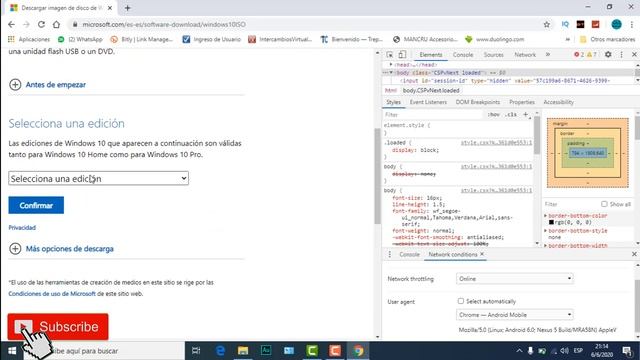This screenshot has width=640, height=360.
Task: Close the Descargar imagen de disco tab
Action: click(x=110, y=8)
